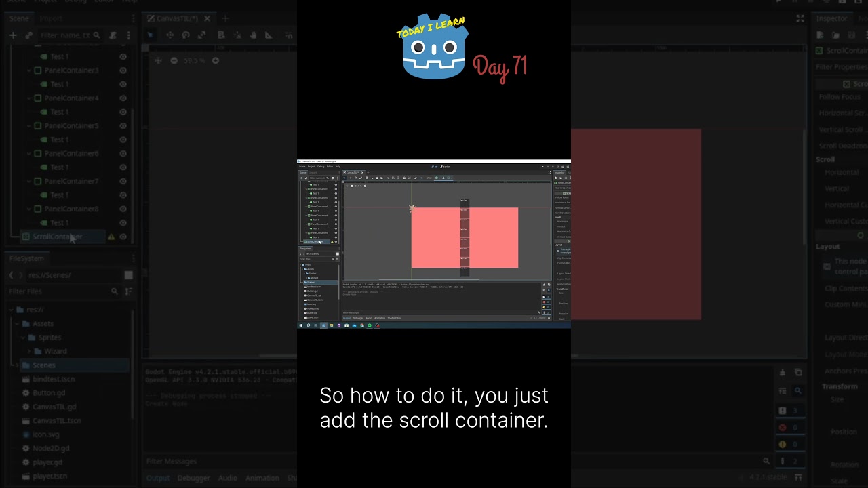Activate the Ruler measuring tool
This screenshot has width=868, height=488.
[269, 35]
